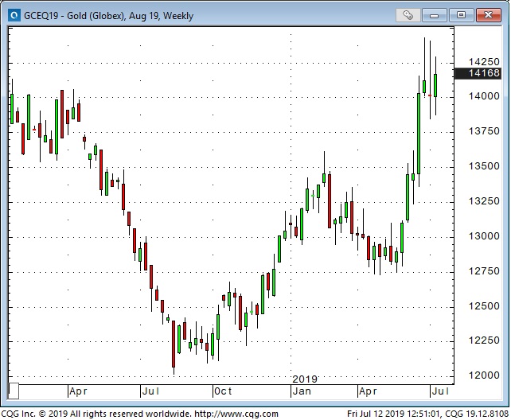
Task: Click the last Jul label on time axis
Action: click(x=441, y=391)
